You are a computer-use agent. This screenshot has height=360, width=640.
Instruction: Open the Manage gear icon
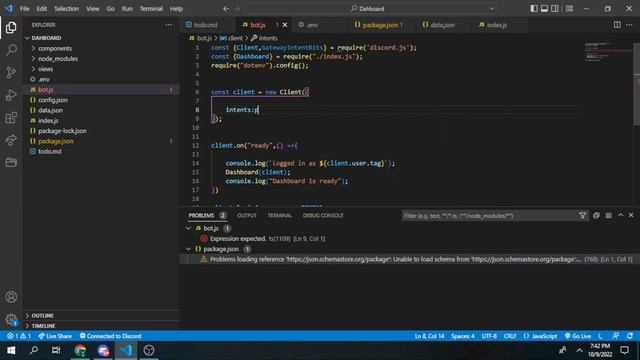click(11, 319)
